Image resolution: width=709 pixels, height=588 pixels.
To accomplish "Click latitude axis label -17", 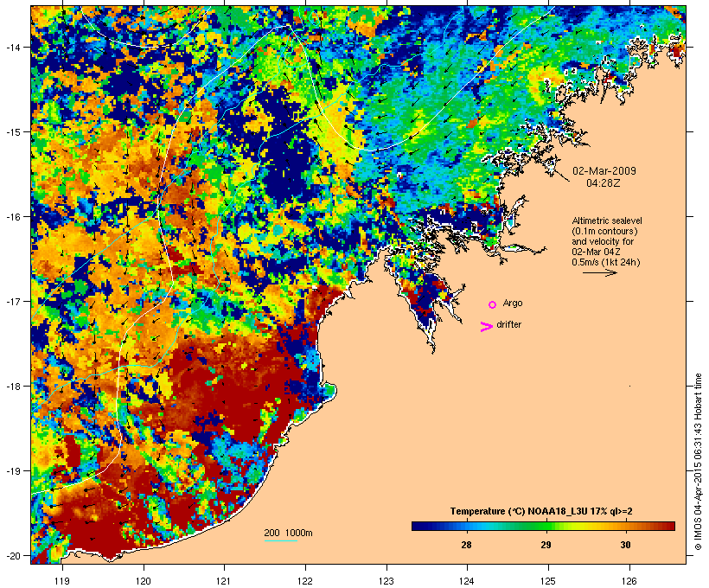I will coord(12,301).
